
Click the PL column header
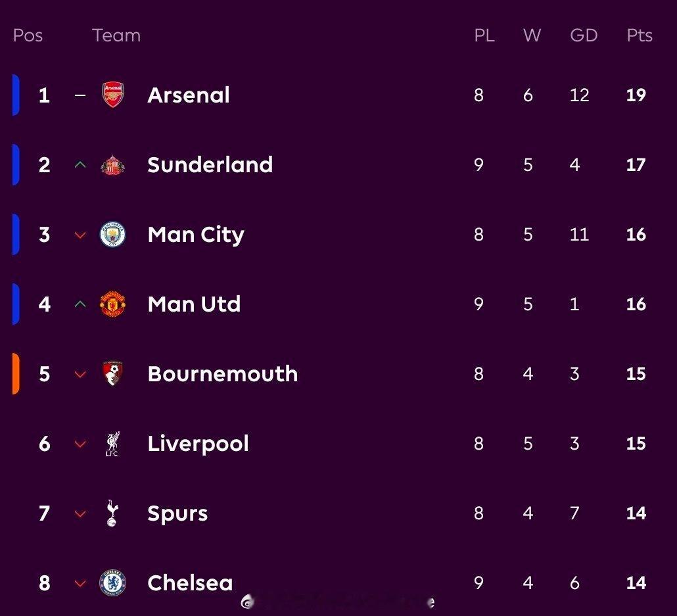[x=484, y=36]
